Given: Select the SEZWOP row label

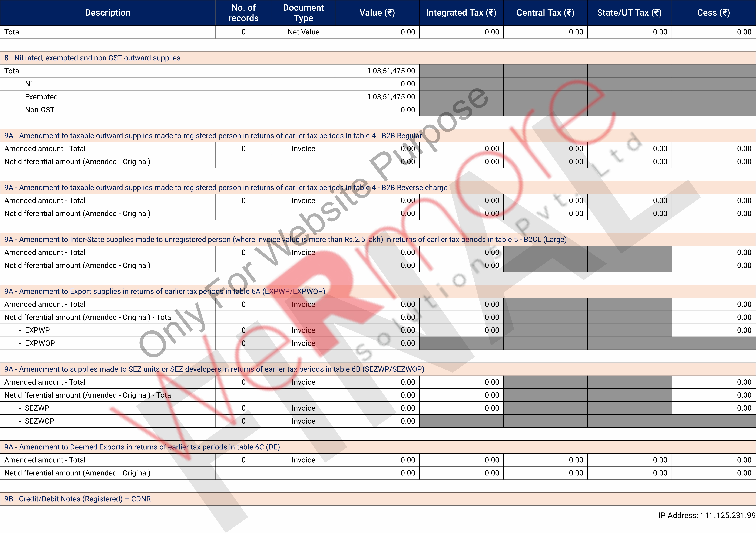Looking at the screenshot, I should click(40, 421).
